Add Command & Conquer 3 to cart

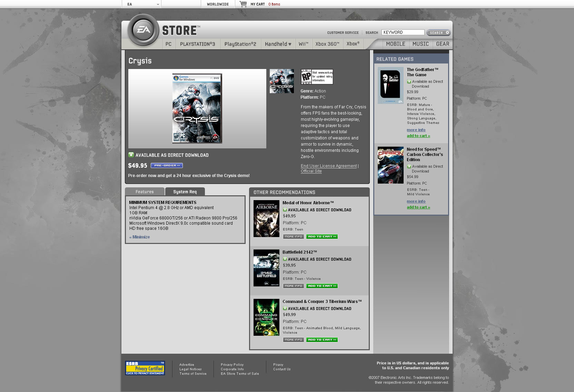click(x=322, y=340)
